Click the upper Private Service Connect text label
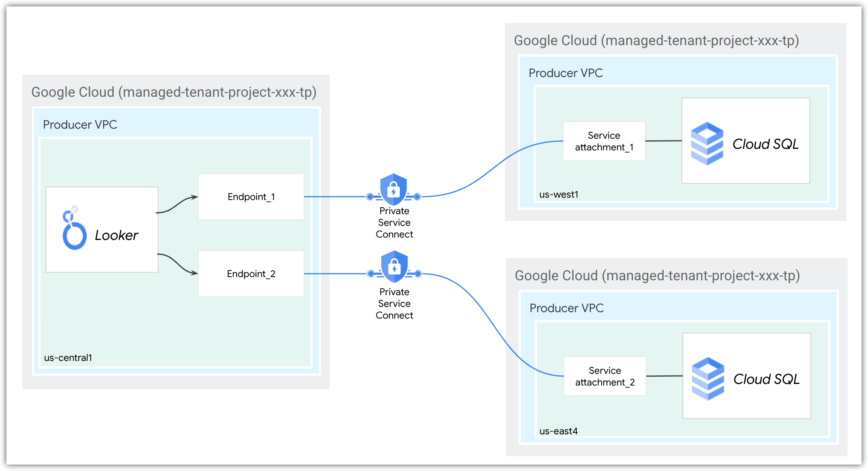 (x=394, y=223)
